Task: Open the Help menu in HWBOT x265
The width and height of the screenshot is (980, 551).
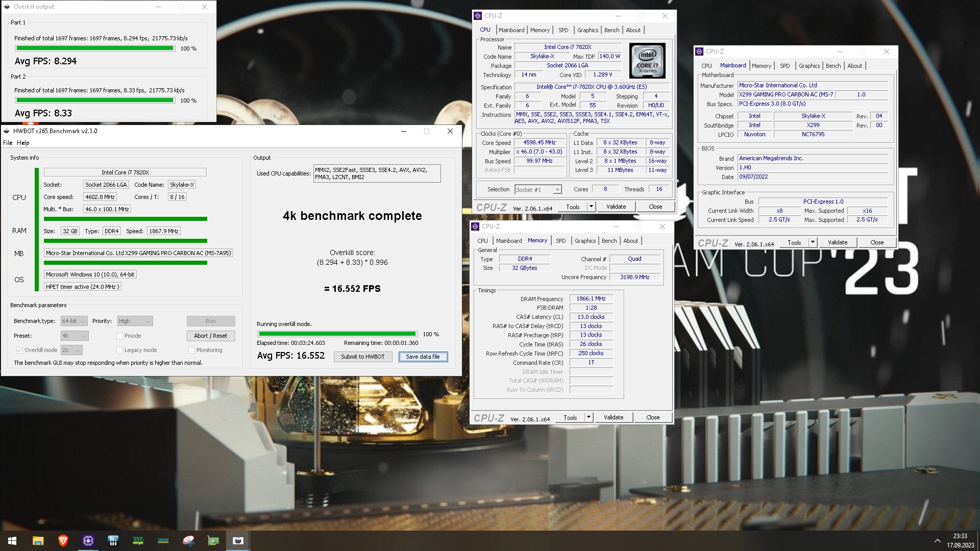Action: point(23,143)
